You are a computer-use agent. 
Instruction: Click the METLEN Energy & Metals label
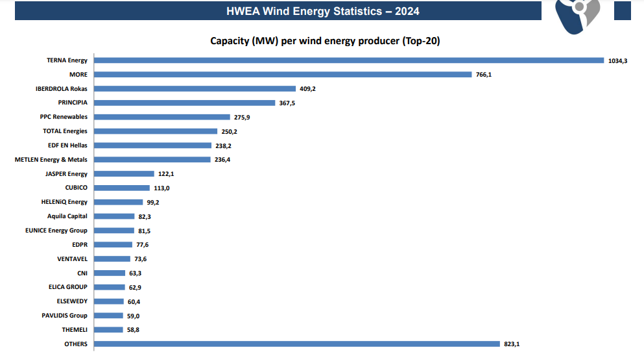(51, 160)
